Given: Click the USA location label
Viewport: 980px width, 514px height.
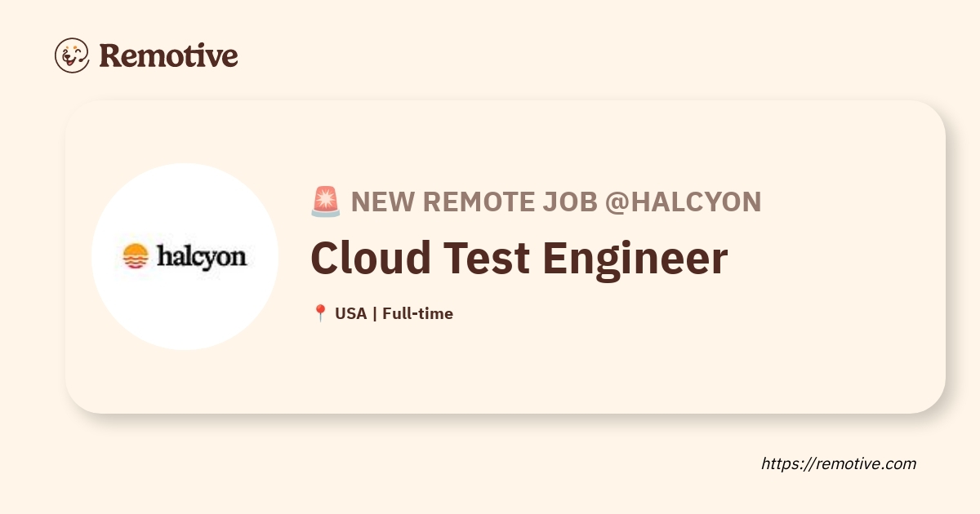Looking at the screenshot, I should pos(351,313).
